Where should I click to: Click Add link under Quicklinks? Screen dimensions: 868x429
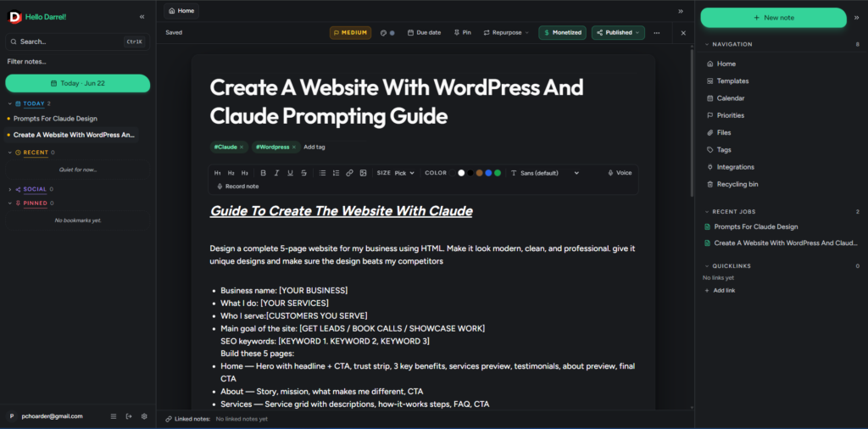720,291
